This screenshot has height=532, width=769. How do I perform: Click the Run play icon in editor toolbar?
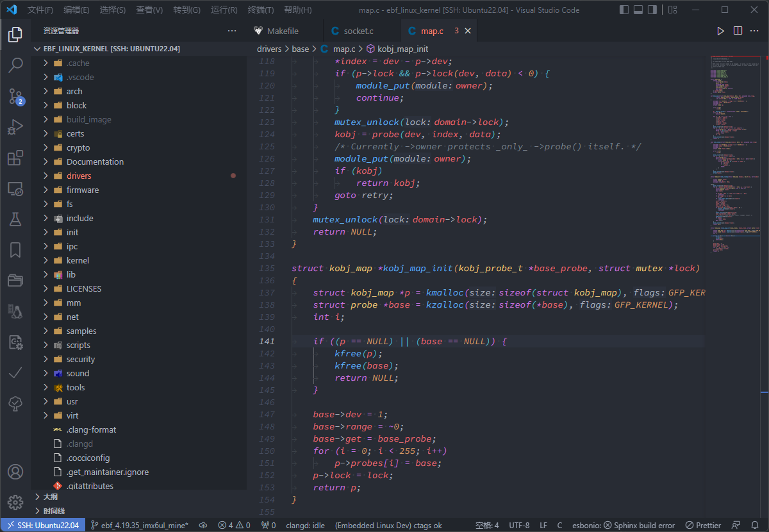coord(720,31)
